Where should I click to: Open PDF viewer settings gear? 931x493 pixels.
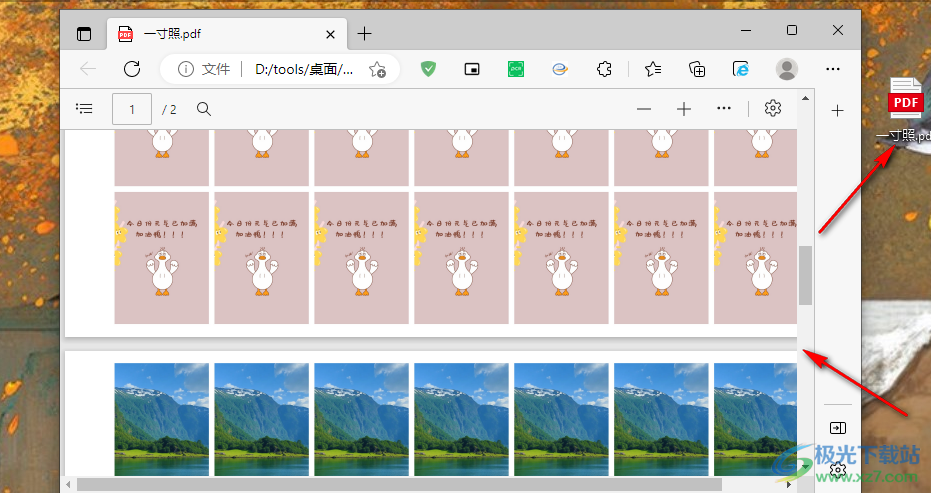[x=773, y=108]
